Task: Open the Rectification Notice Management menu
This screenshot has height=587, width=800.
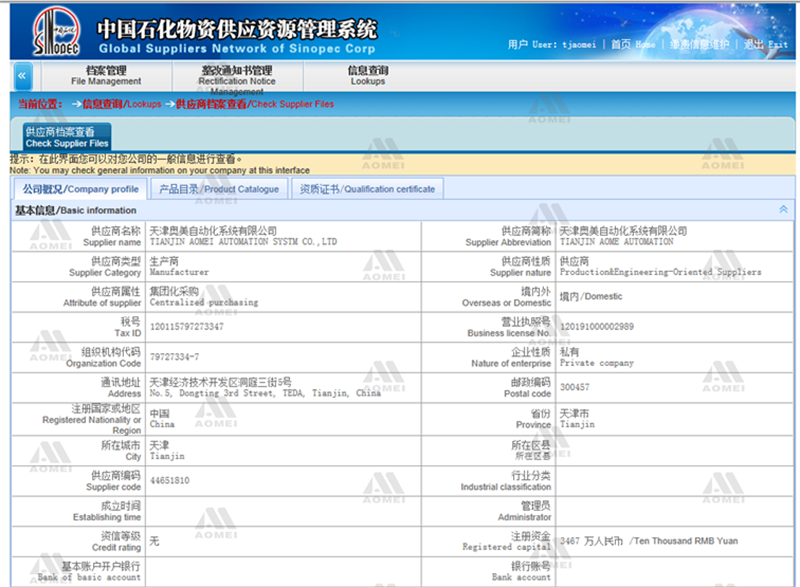Action: [237, 81]
